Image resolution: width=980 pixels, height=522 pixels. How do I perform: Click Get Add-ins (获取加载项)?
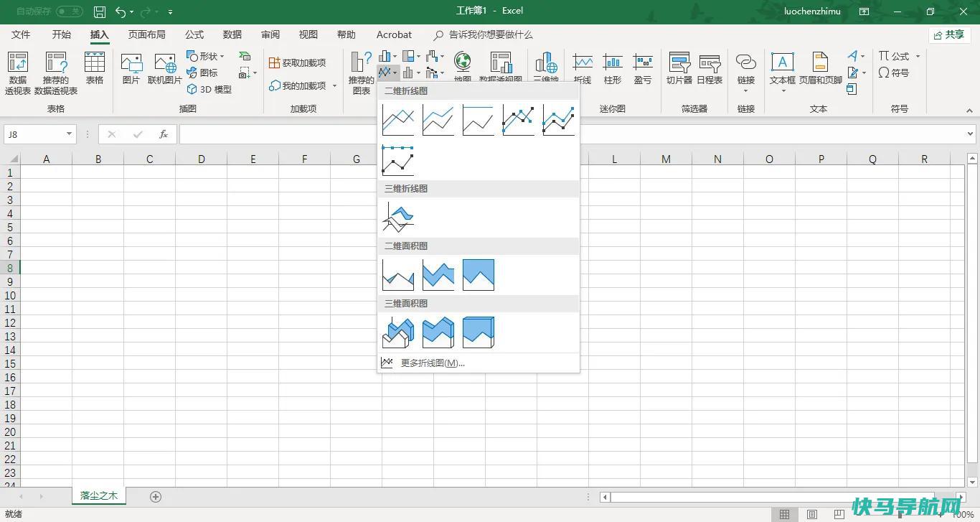click(x=298, y=63)
